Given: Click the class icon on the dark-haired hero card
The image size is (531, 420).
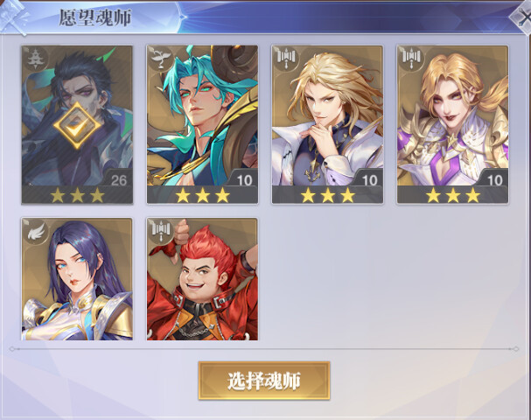Looking at the screenshot, I should pos(34,58).
